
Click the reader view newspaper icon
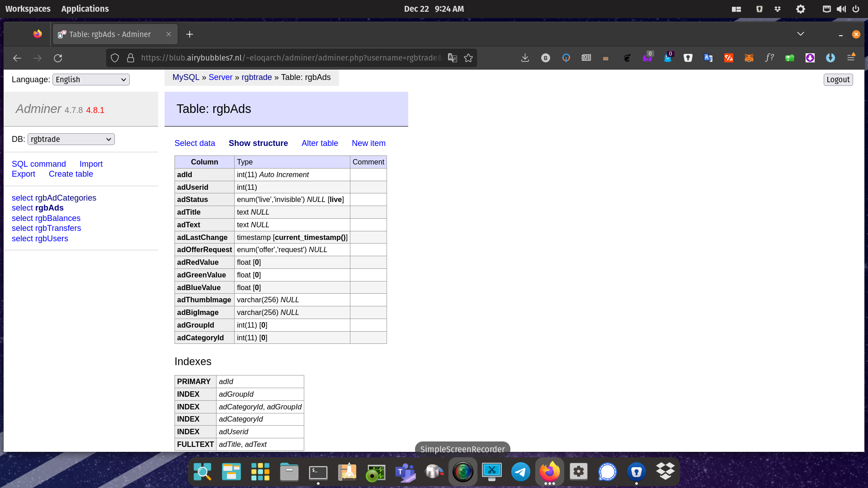click(586, 58)
